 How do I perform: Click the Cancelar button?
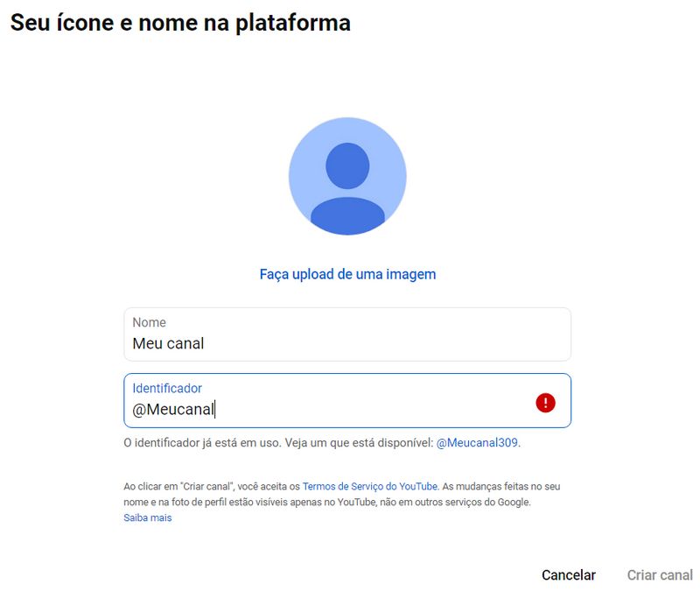(568, 575)
